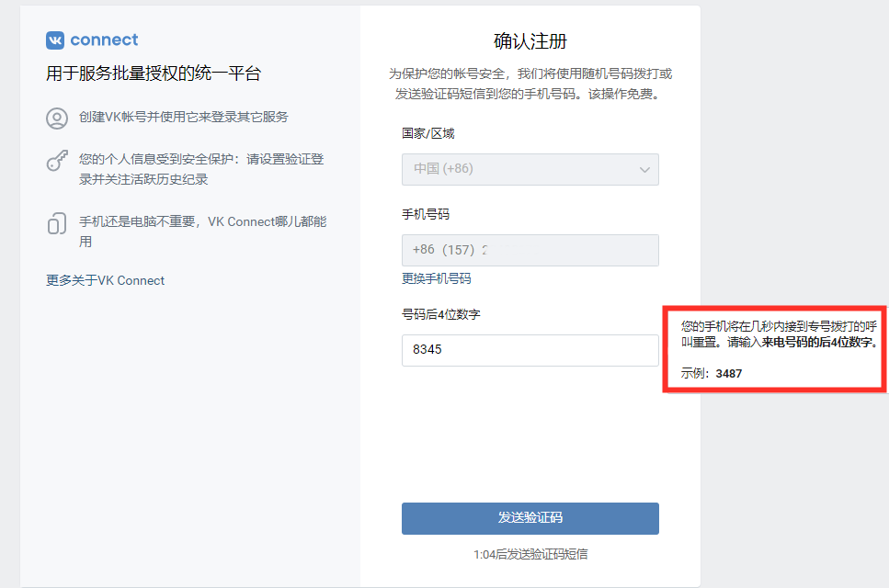Viewport: 889px width, 588px height.
Task: Click the 更换手机号码 link
Action: pyautogui.click(x=436, y=278)
